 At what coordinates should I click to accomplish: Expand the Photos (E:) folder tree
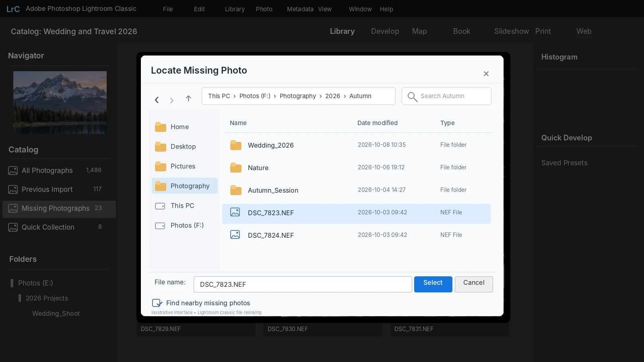tap(12, 283)
